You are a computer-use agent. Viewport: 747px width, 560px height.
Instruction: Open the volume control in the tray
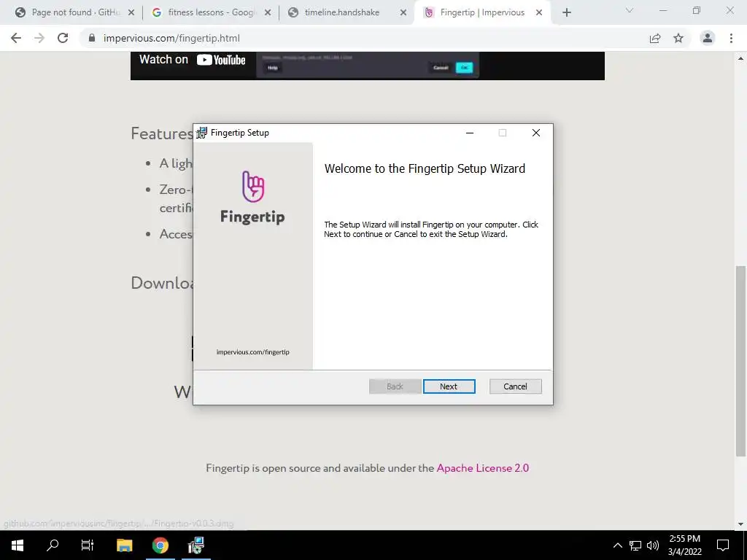(653, 545)
